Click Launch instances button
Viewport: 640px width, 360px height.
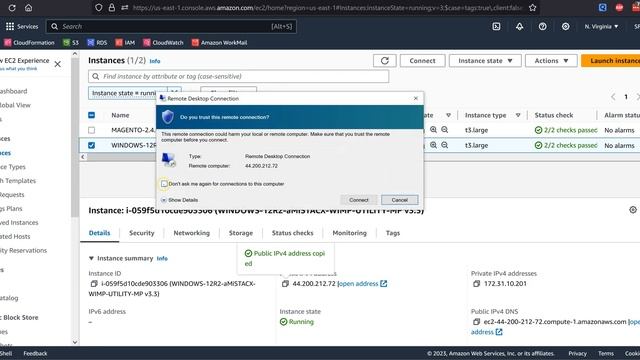click(611, 60)
